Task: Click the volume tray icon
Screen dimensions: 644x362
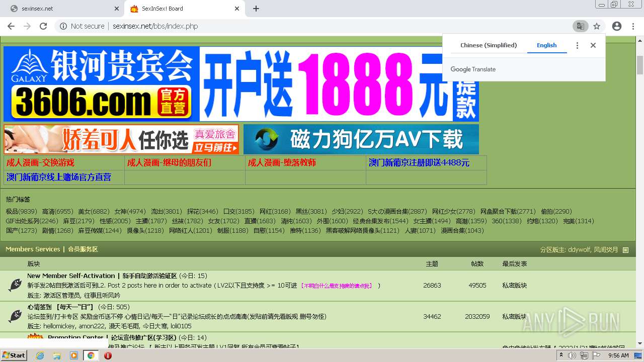Action: pyautogui.click(x=573, y=355)
